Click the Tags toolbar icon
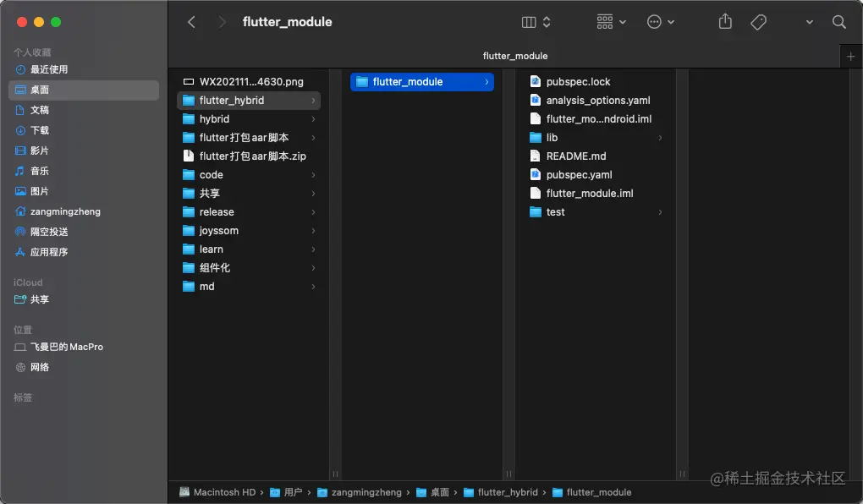This screenshot has height=504, width=863. (758, 22)
